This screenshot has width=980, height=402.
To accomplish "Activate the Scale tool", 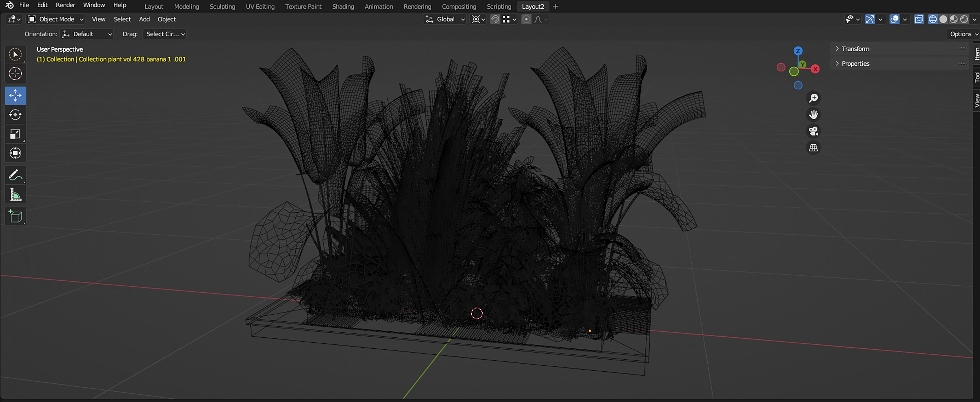I will tap(15, 134).
